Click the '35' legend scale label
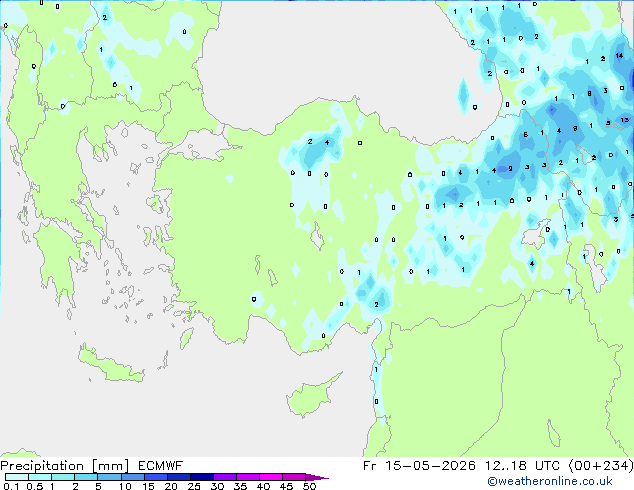This screenshot has width=634, height=490. point(240,486)
